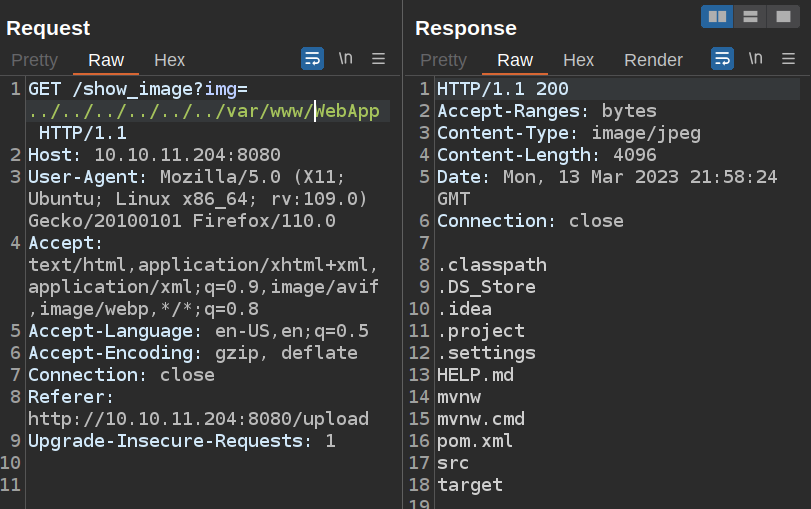The width and height of the screenshot is (811, 509).
Task: Open the Response panel hamburger options menu
Action: pos(788,59)
